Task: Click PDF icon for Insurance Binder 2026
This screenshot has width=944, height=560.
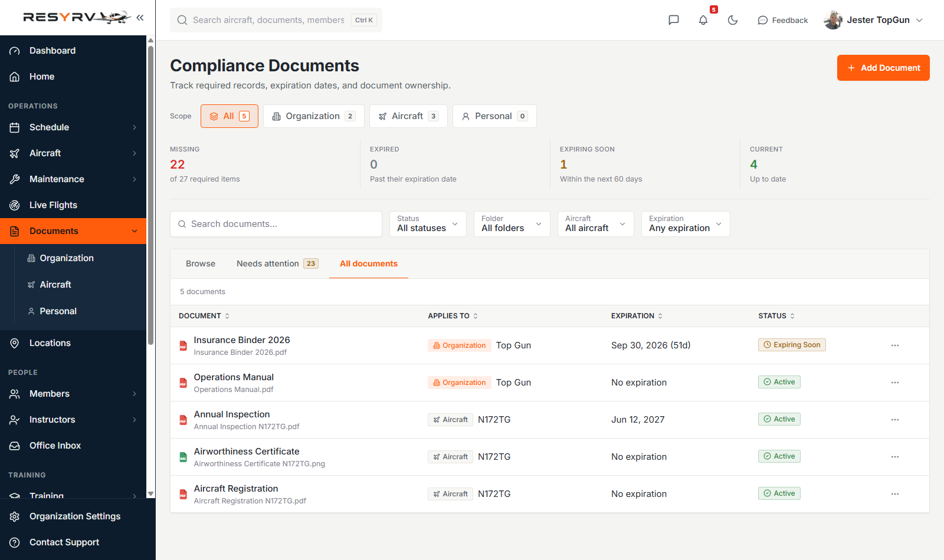Action: pyautogui.click(x=183, y=345)
